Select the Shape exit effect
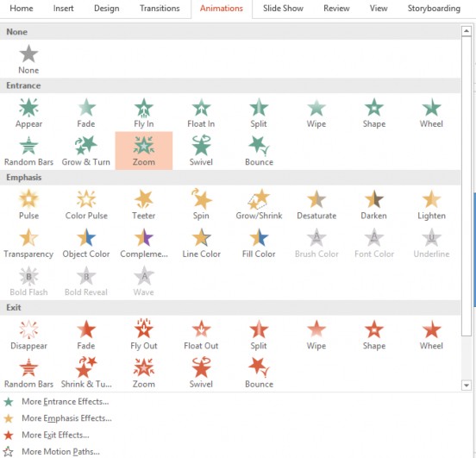The height and width of the screenshot is (458, 476). point(374,335)
